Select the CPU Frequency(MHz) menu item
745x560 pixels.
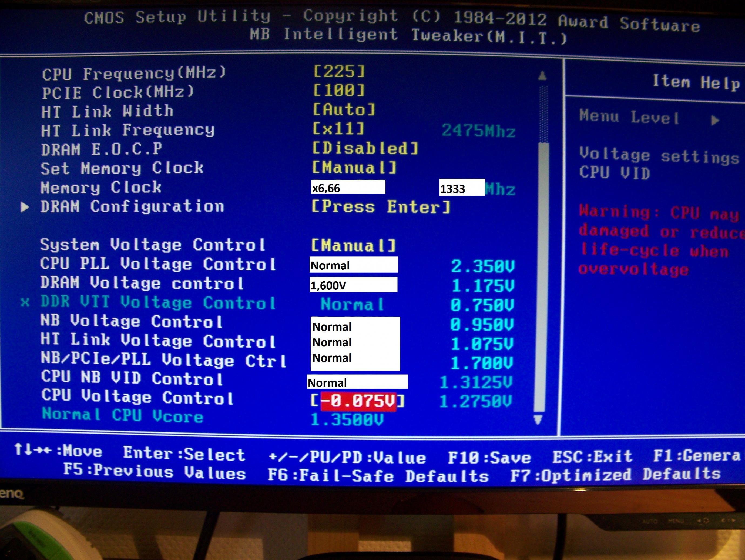click(134, 74)
